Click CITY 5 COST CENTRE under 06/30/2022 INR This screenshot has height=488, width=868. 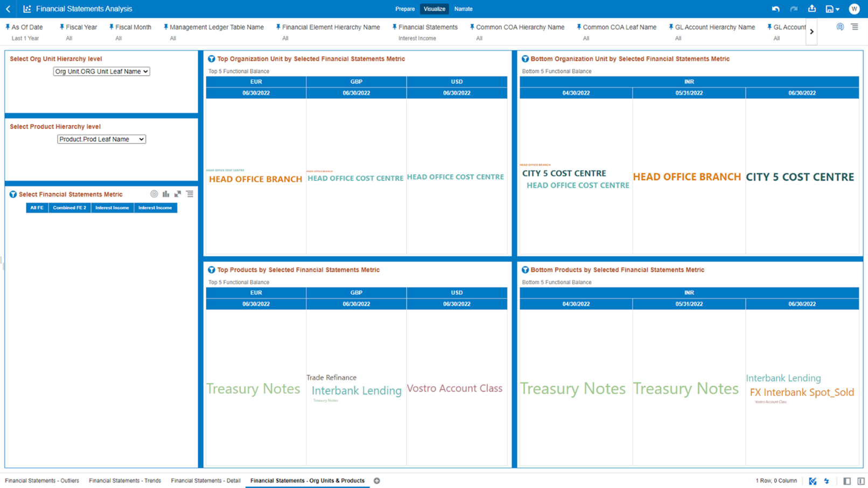click(800, 177)
